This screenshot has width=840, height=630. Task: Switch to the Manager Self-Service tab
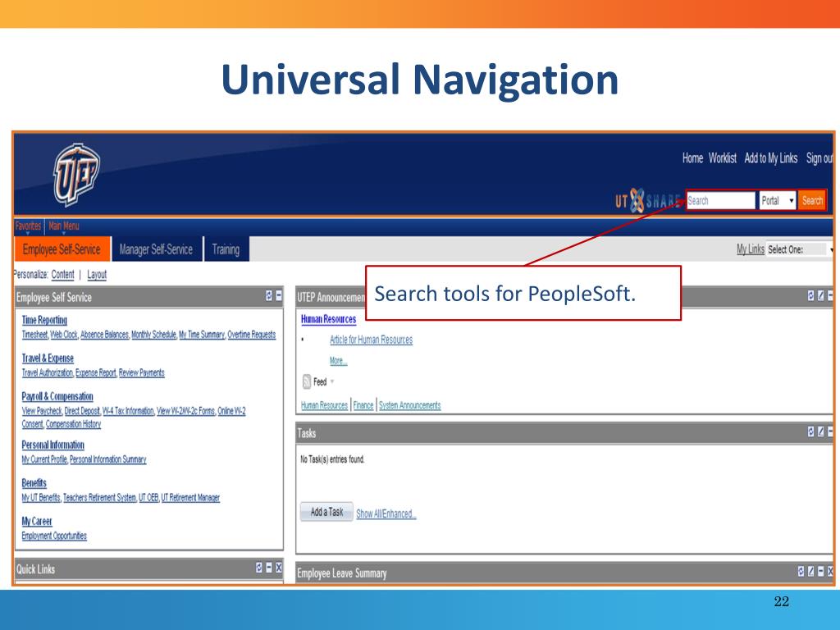[x=156, y=249]
